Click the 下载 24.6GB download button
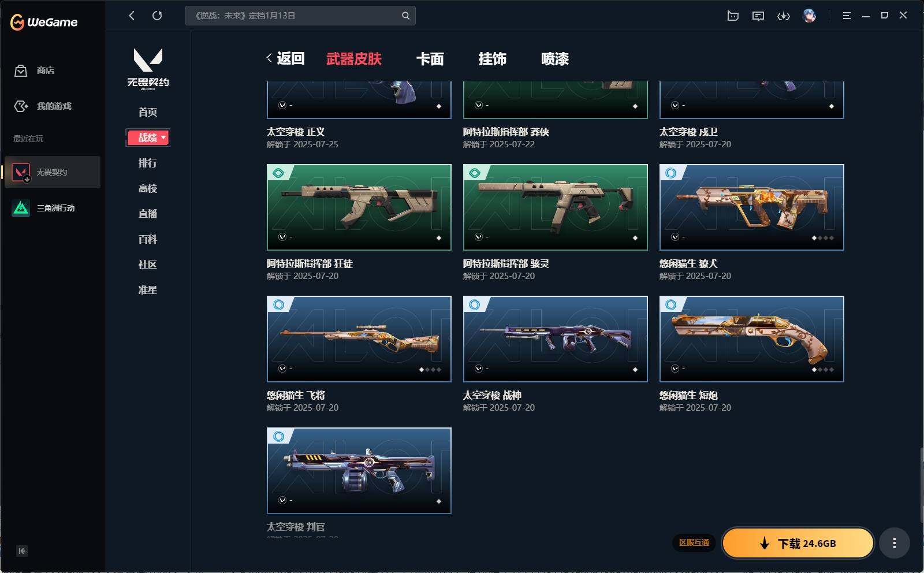The image size is (924, 573). point(798,543)
